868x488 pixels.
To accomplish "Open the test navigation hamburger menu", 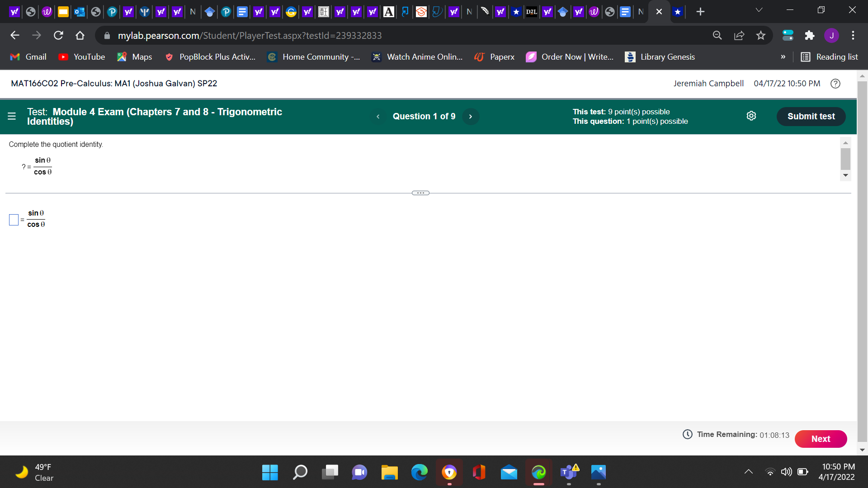I will pos(12,116).
